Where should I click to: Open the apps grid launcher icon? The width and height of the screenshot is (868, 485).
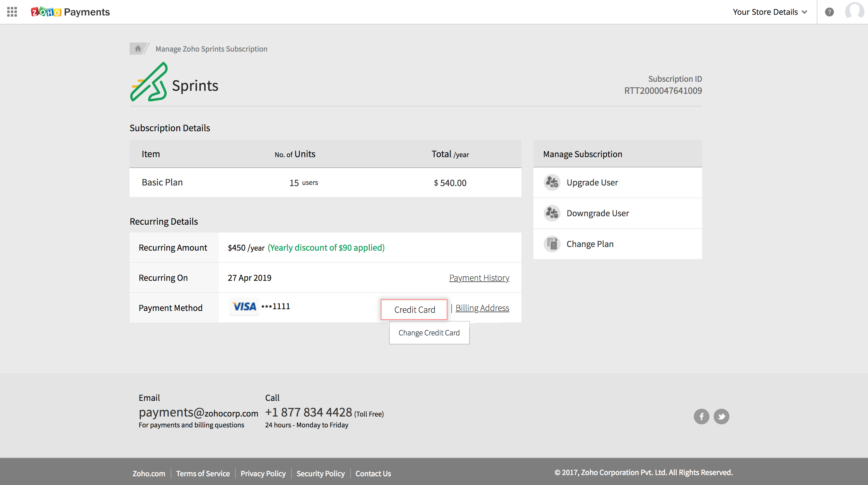point(12,12)
